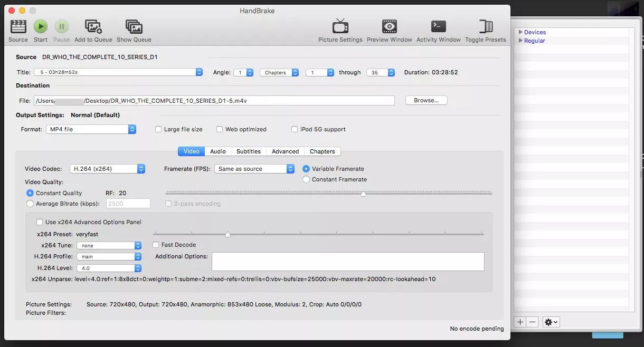
Task: Show the Activity Window log
Action: tap(438, 26)
